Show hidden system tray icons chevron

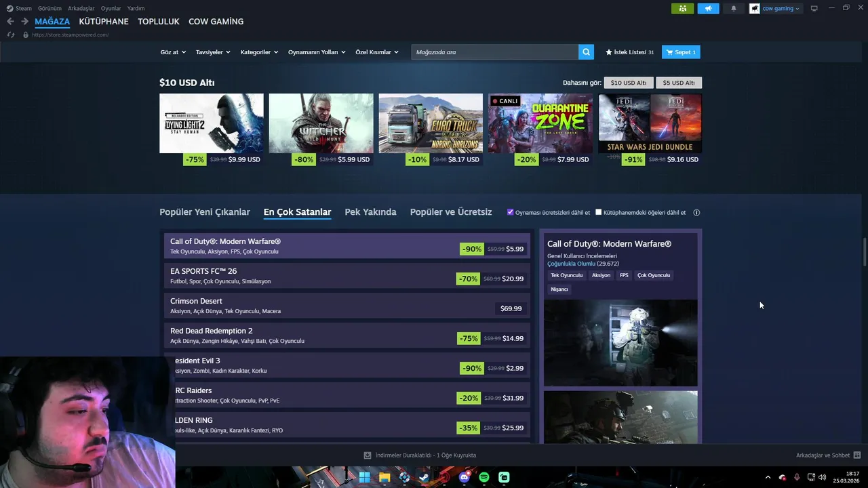pos(768,477)
